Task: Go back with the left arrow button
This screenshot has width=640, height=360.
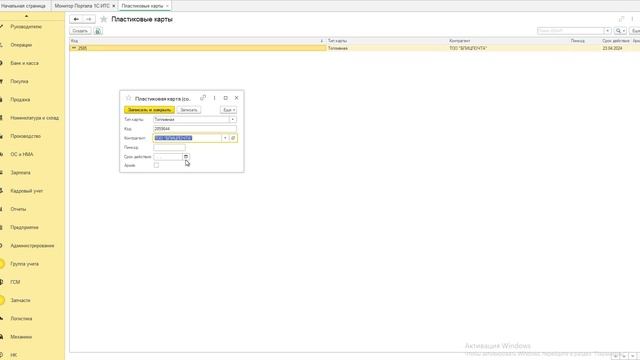Action: [76, 19]
